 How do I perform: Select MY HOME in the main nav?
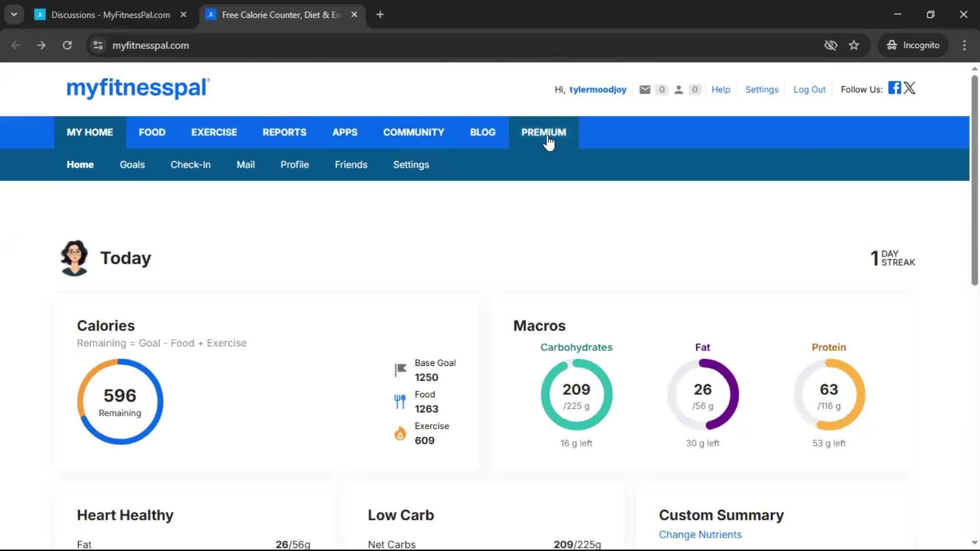tap(90, 133)
